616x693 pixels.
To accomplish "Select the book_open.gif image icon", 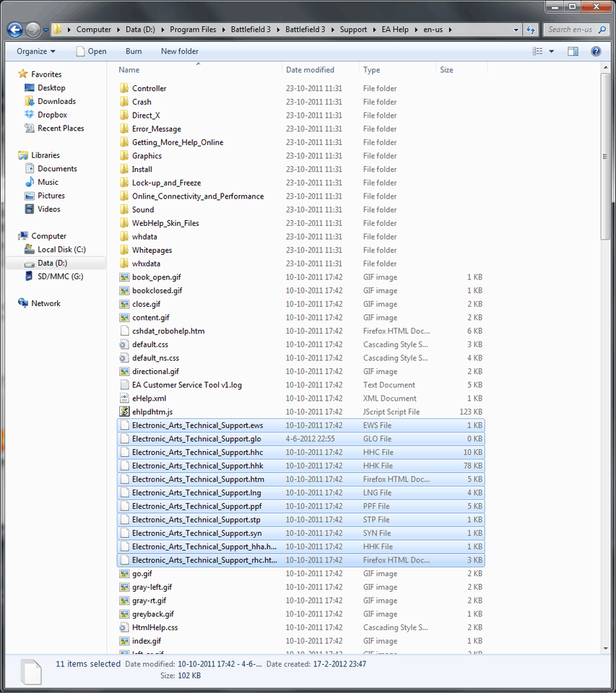I will 124,276.
